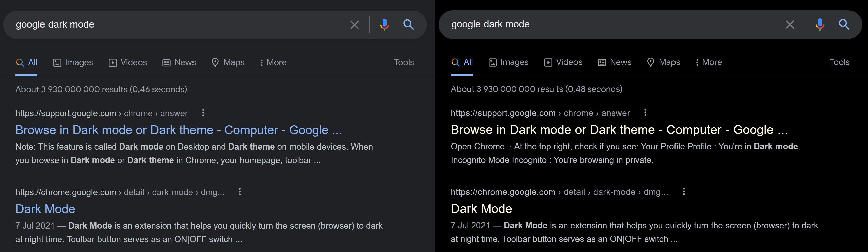Open the Dark Mode extension result

[x=45, y=209]
